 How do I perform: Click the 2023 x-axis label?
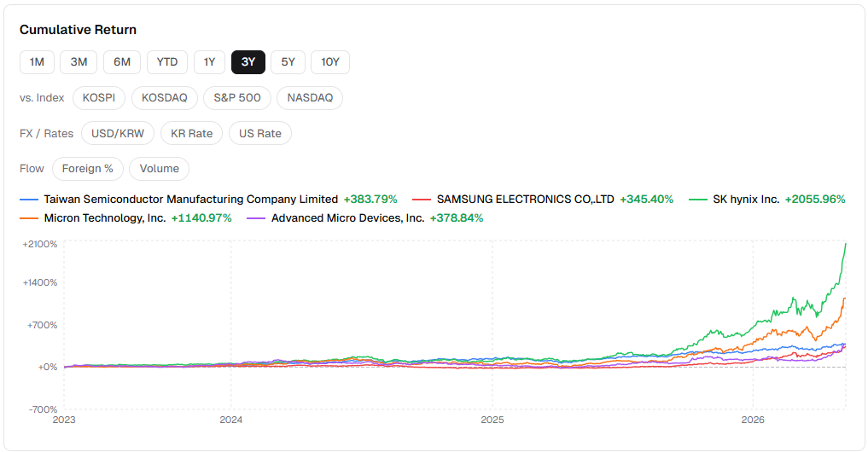coord(64,420)
